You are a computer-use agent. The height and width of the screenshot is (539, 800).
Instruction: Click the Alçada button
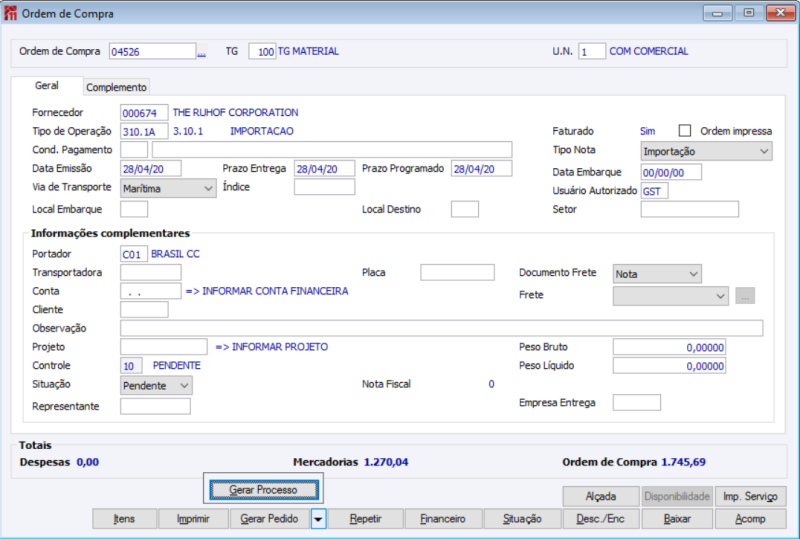pos(601,497)
